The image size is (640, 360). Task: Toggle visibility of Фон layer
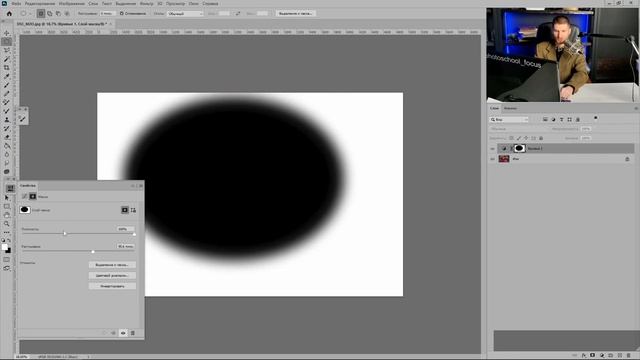(x=492, y=159)
